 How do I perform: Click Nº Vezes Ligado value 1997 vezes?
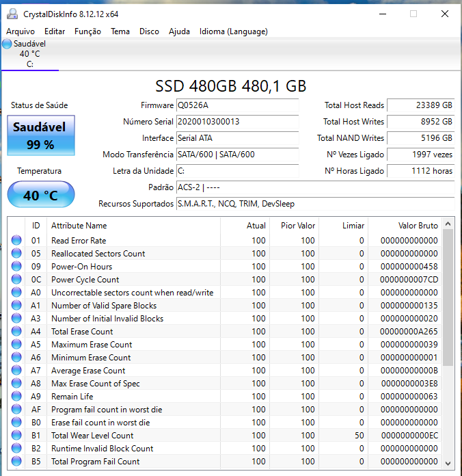click(421, 155)
